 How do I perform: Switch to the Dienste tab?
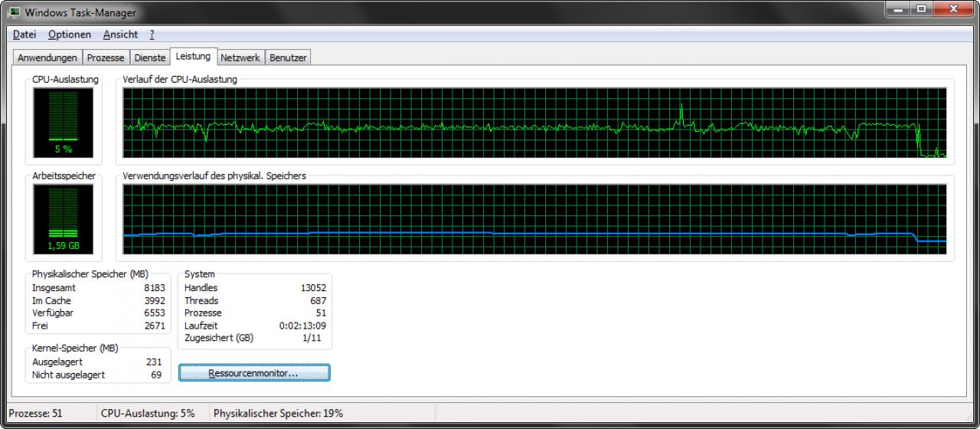coord(149,57)
